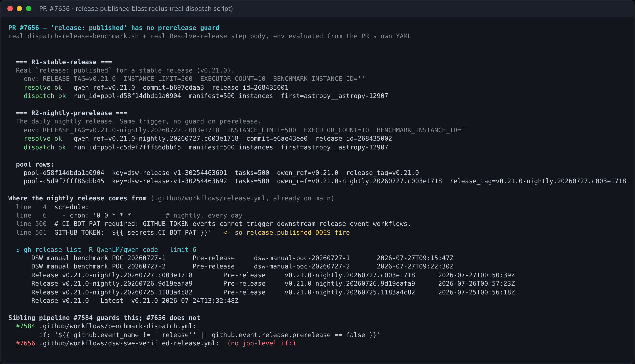Click 'The daily nightly release. Same trigger' line
The image size is (635, 364).
(x=139, y=121)
